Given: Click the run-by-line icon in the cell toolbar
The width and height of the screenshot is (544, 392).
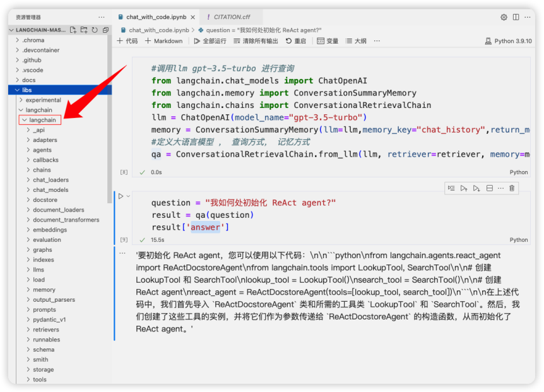Looking at the screenshot, I should pyautogui.click(x=451, y=188).
